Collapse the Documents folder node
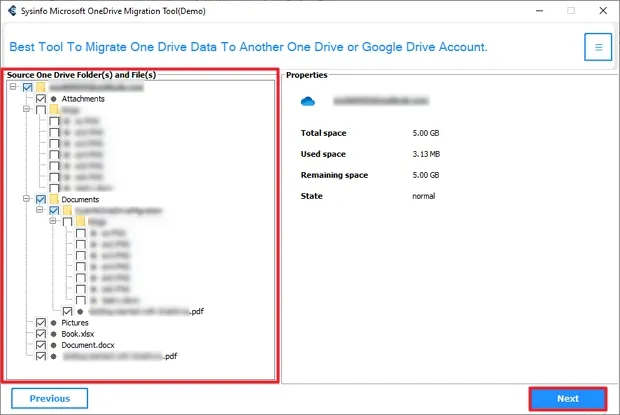 pos(26,199)
